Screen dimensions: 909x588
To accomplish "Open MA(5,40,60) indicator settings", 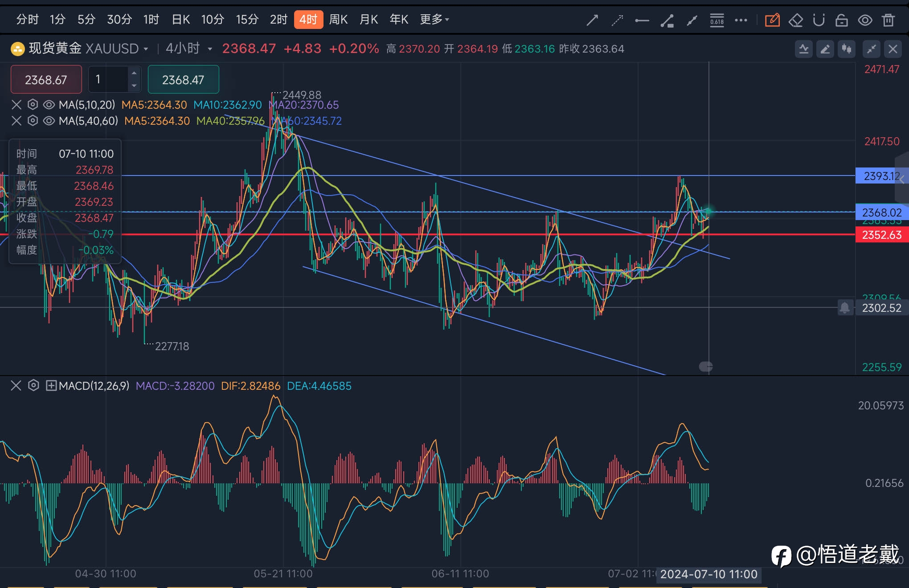I will click(x=33, y=121).
